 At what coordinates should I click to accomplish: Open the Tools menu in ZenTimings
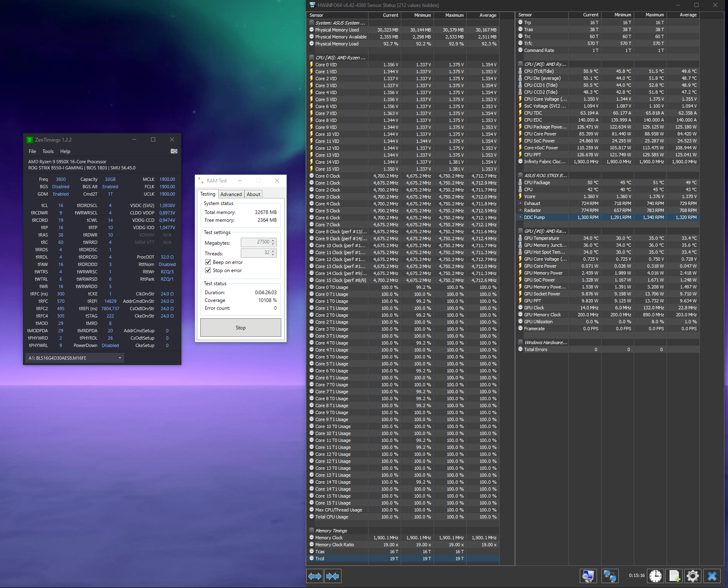48,151
